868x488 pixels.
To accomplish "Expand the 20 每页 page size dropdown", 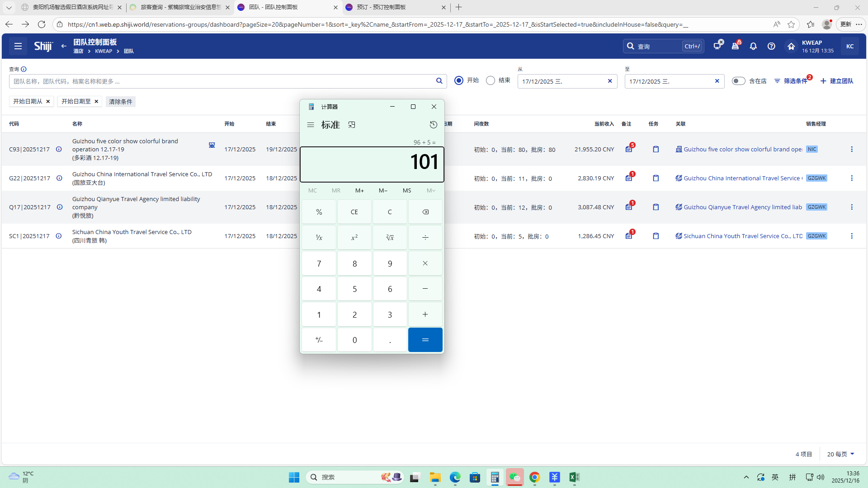I will pyautogui.click(x=840, y=454).
